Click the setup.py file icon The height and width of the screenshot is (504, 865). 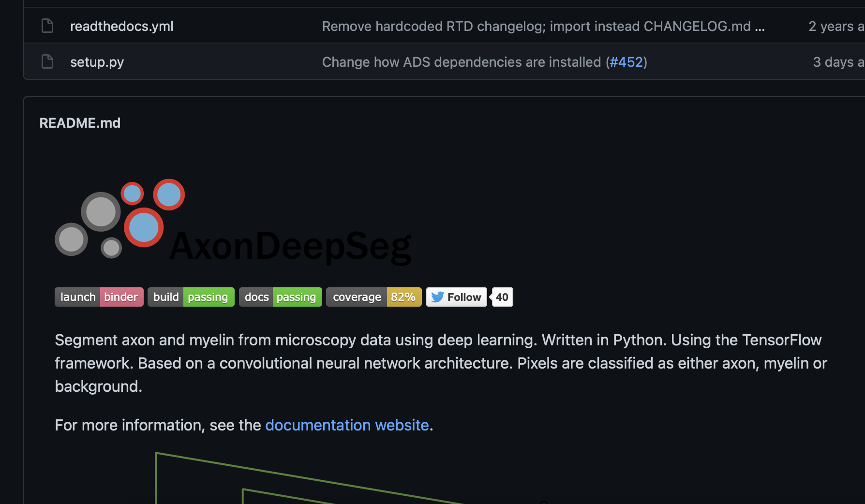pyautogui.click(x=47, y=61)
